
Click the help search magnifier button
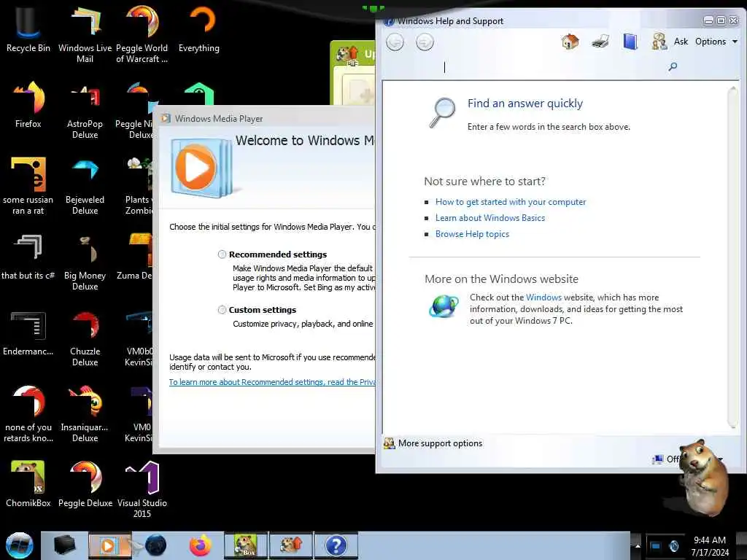(x=673, y=66)
